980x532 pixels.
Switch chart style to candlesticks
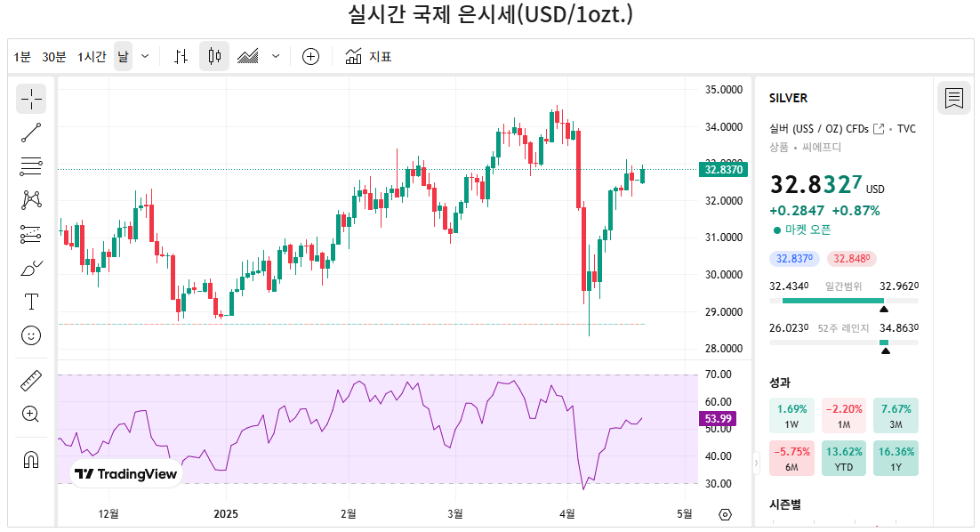tap(213, 55)
